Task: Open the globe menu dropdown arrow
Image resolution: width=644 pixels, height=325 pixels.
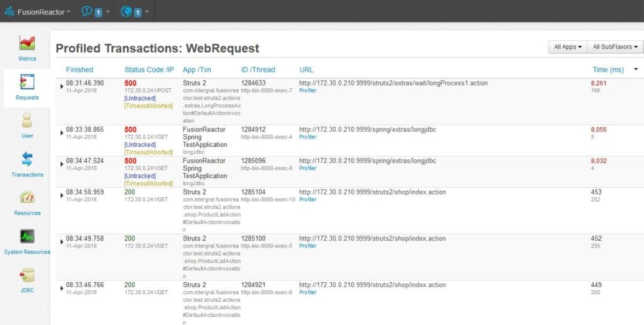Action: 147,12
